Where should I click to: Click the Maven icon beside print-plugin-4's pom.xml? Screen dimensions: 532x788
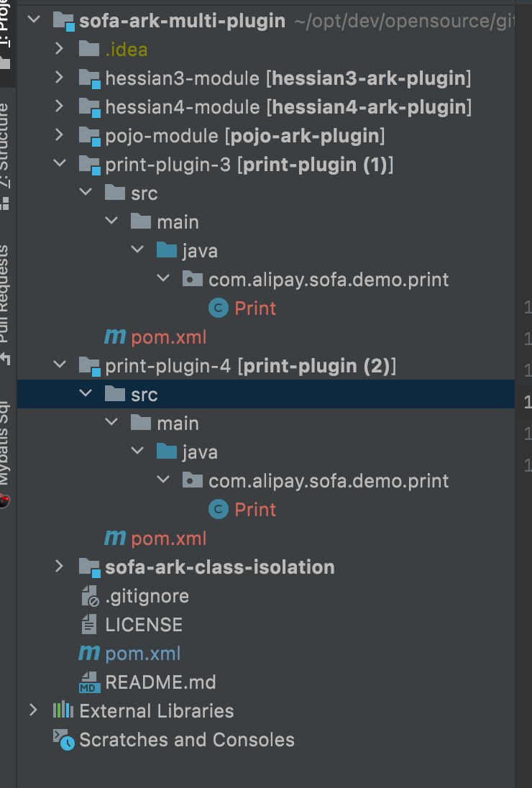[115, 538]
